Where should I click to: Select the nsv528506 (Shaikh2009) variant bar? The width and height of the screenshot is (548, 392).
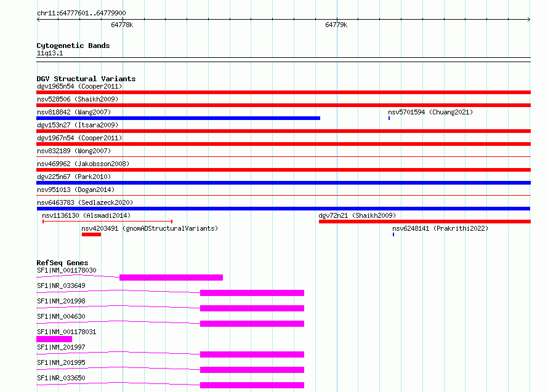pos(283,105)
